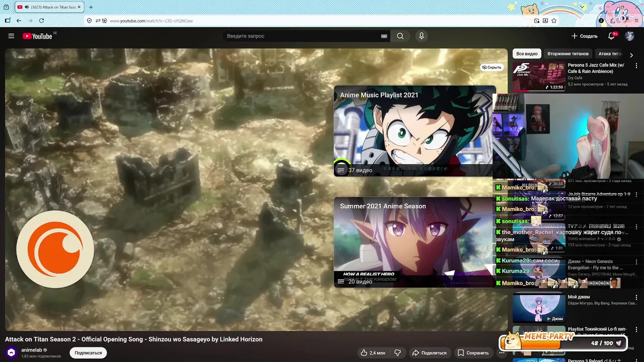This screenshot has width=644, height=362.
Task: Open the Summer 2021 Anime Season end card
Action: tap(415, 242)
